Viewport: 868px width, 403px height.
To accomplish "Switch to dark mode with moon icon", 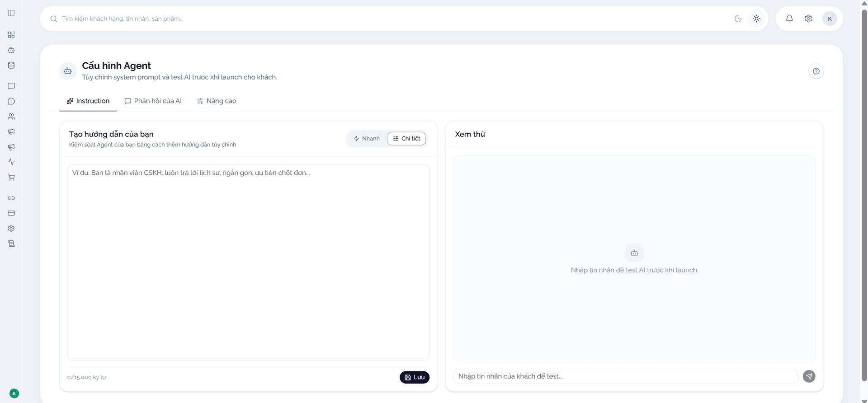I will (738, 19).
